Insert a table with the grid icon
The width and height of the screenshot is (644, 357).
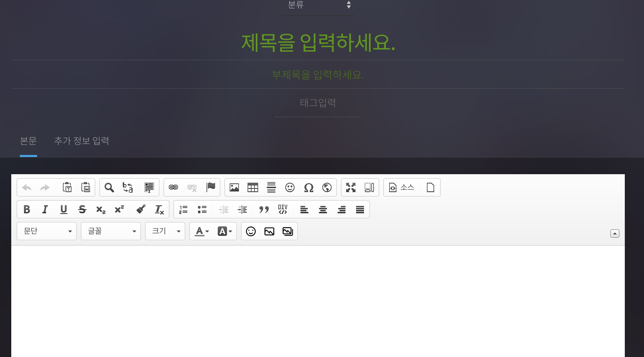tap(253, 187)
